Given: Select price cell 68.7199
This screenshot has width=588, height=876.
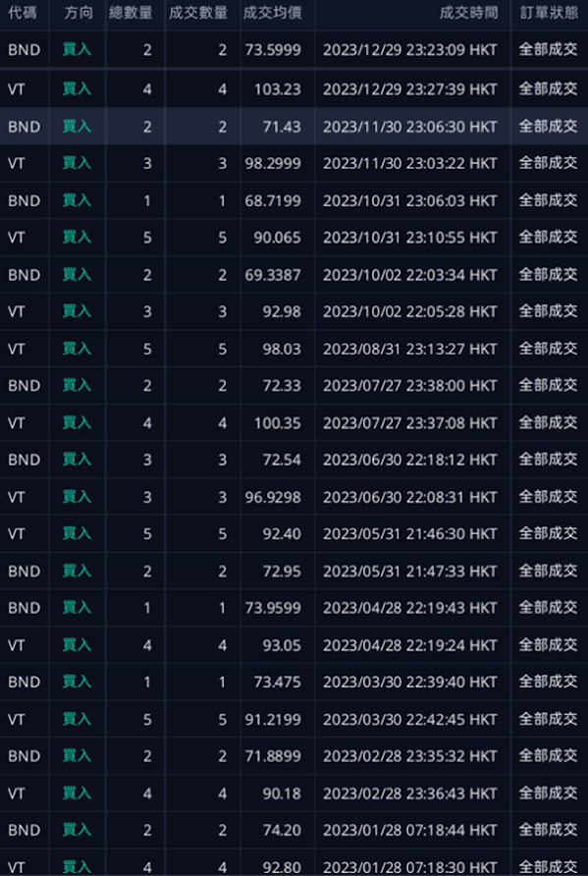Looking at the screenshot, I should pyautogui.click(x=273, y=201).
